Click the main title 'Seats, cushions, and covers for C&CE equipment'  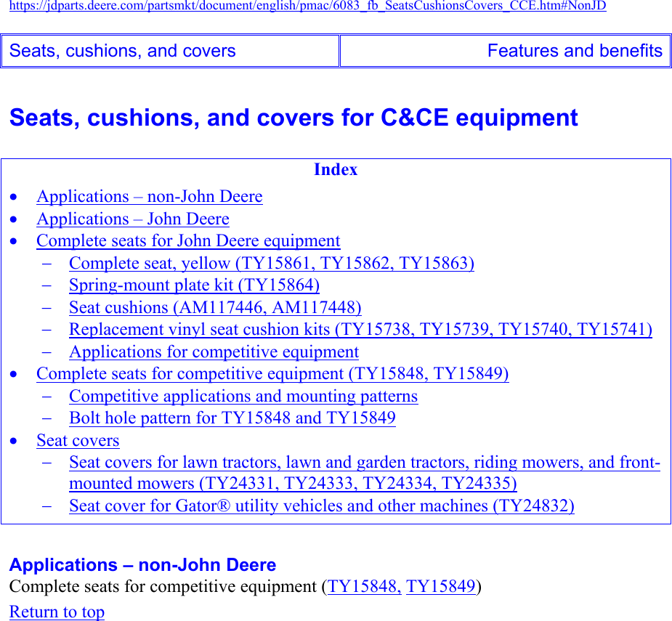(x=294, y=118)
